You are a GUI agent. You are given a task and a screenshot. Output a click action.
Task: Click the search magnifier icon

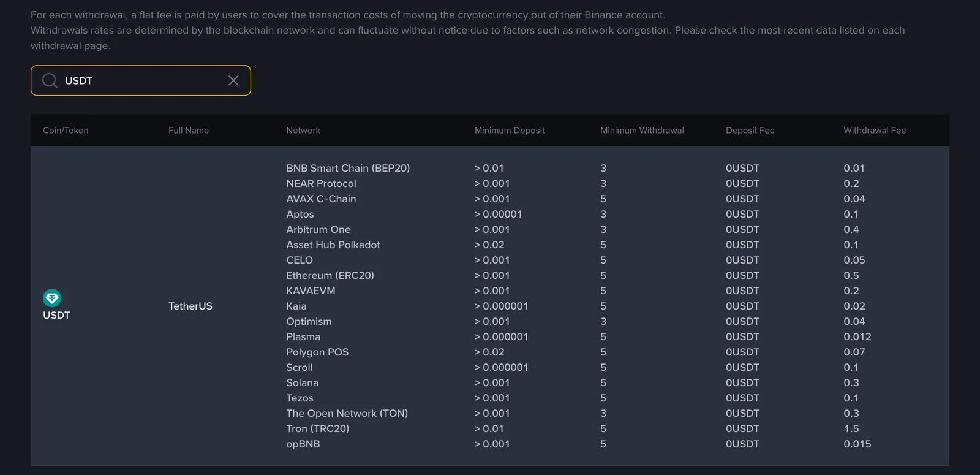tap(50, 80)
